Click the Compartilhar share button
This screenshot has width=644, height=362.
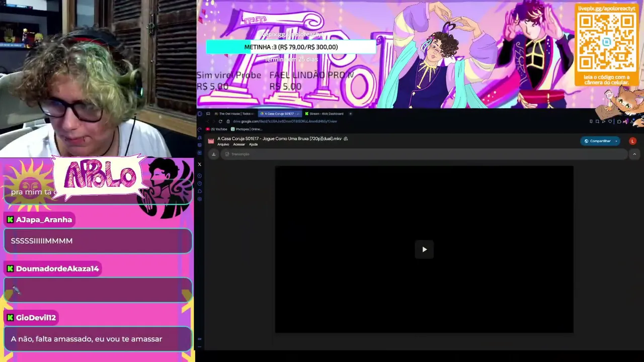597,141
